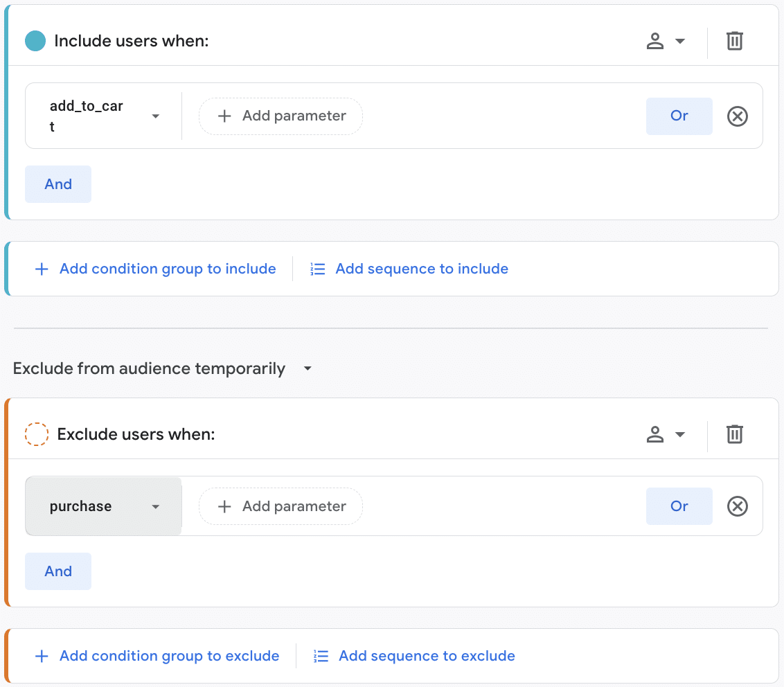Change Exclude from audience temporarily option
784x687 pixels.
pyautogui.click(x=163, y=368)
